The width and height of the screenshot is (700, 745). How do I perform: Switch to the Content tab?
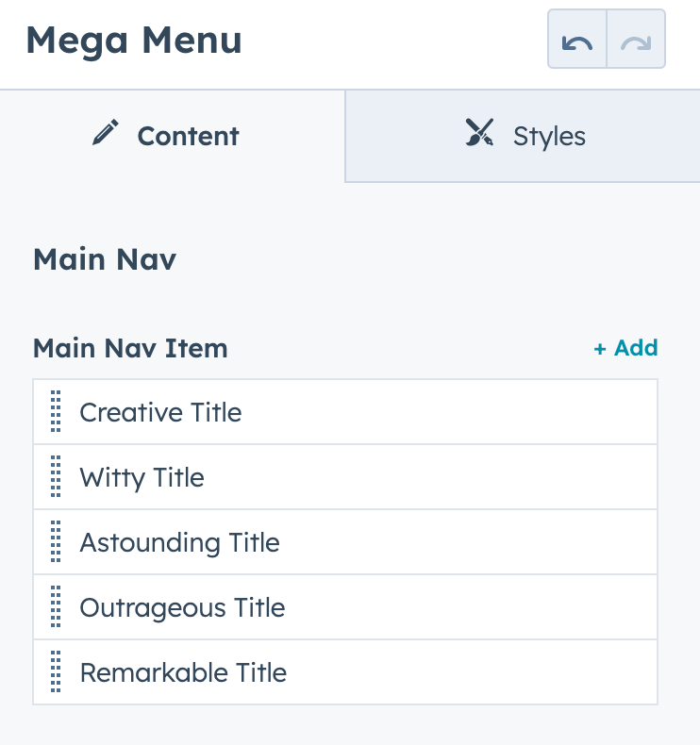pyautogui.click(x=188, y=136)
